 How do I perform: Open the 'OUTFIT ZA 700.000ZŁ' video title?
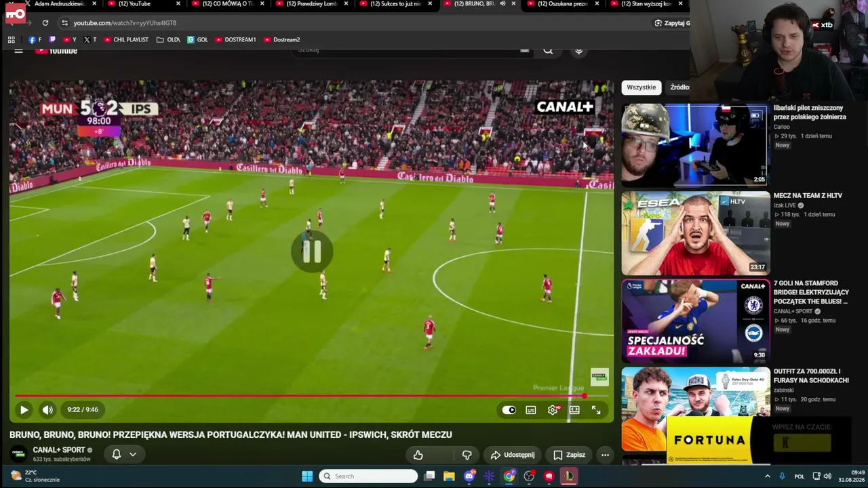811,375
